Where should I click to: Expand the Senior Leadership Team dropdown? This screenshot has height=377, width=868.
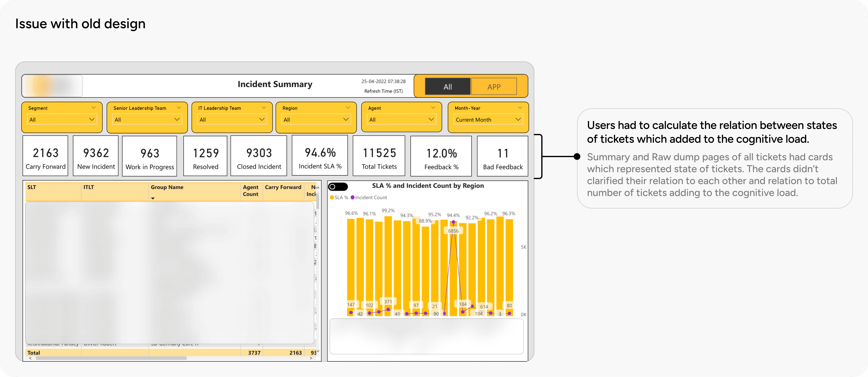point(147,119)
